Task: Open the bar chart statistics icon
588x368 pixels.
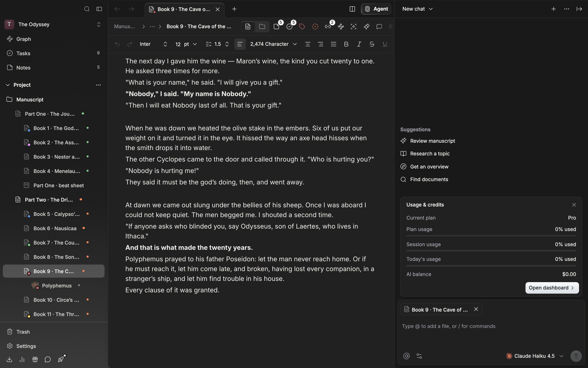Action: tap(22, 359)
